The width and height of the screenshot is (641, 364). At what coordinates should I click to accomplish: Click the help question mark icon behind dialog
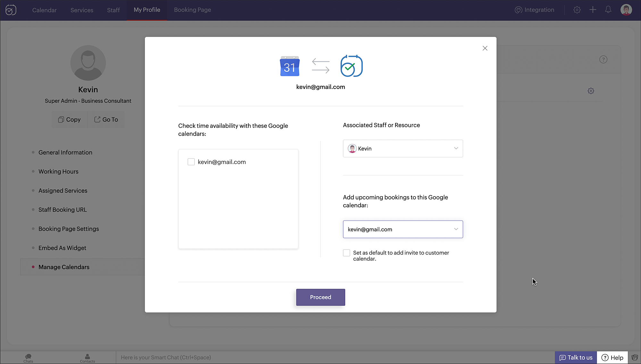603,60
